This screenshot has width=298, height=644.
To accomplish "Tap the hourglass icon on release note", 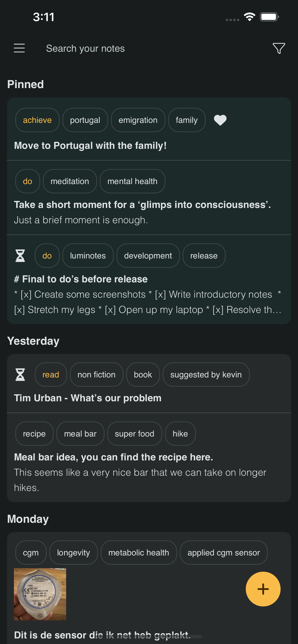I will (20, 255).
